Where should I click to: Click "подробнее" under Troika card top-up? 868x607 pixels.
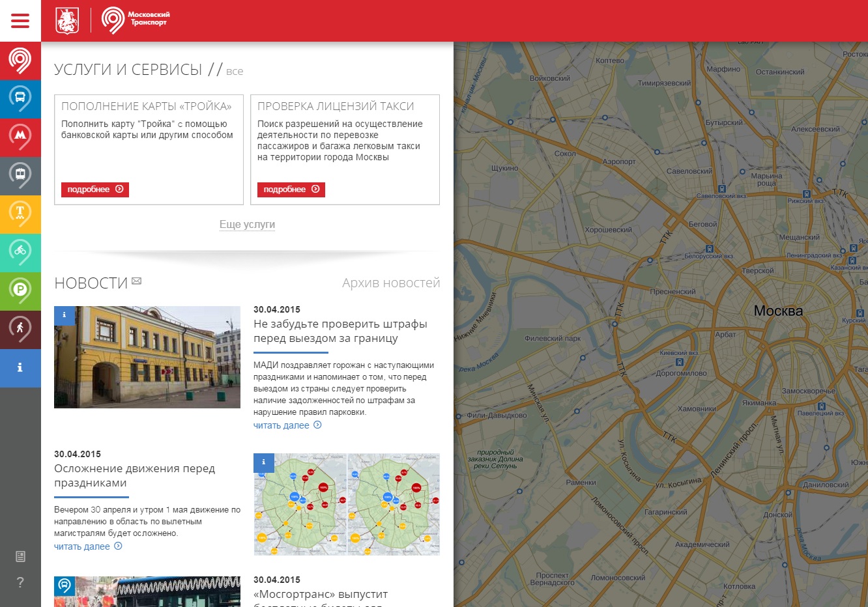pyautogui.click(x=95, y=190)
